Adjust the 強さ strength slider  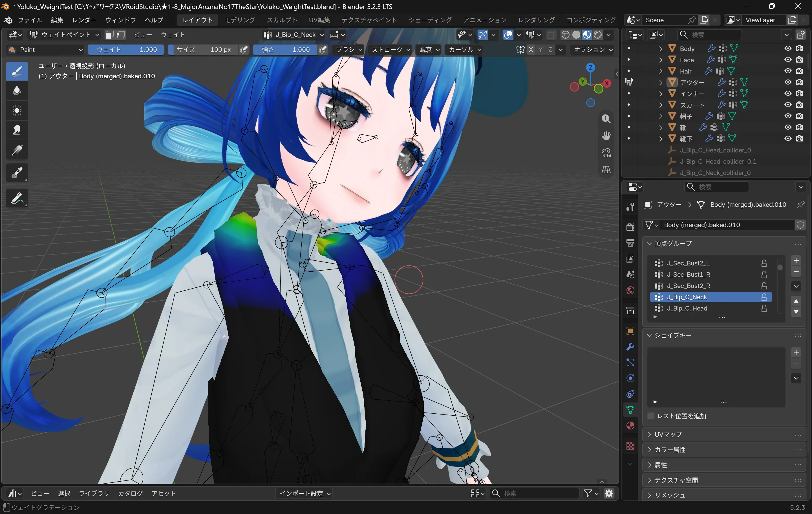point(285,50)
